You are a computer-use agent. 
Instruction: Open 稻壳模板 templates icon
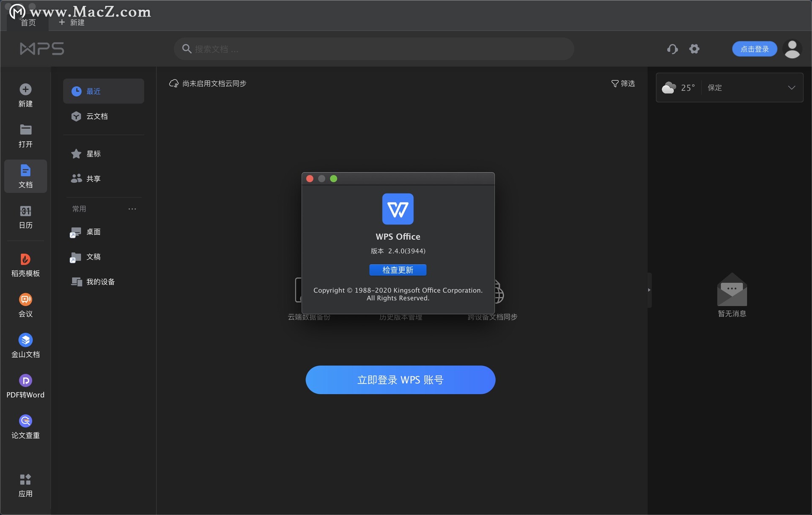25,259
